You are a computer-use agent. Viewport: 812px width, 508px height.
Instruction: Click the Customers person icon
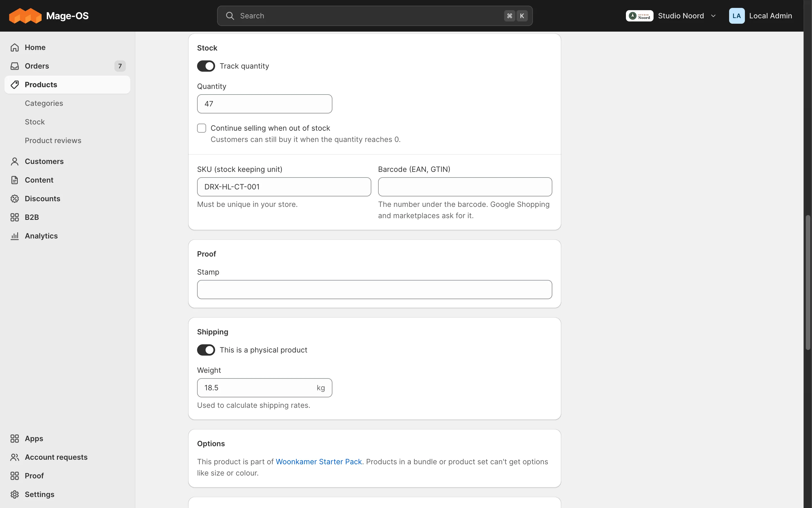[x=14, y=161]
